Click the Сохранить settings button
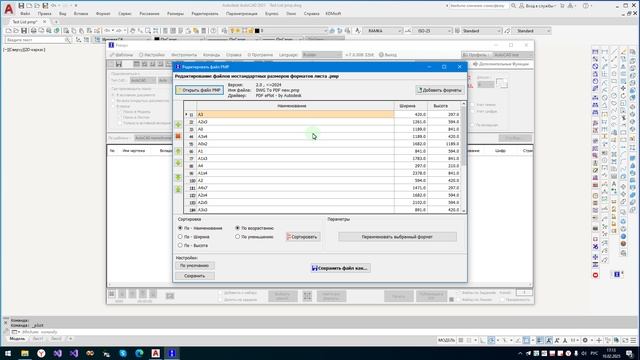The width and height of the screenshot is (640, 360). pos(195,276)
